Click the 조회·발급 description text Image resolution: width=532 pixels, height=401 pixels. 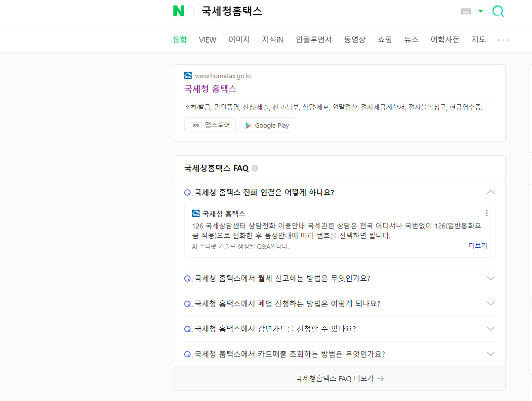pyautogui.click(x=333, y=107)
